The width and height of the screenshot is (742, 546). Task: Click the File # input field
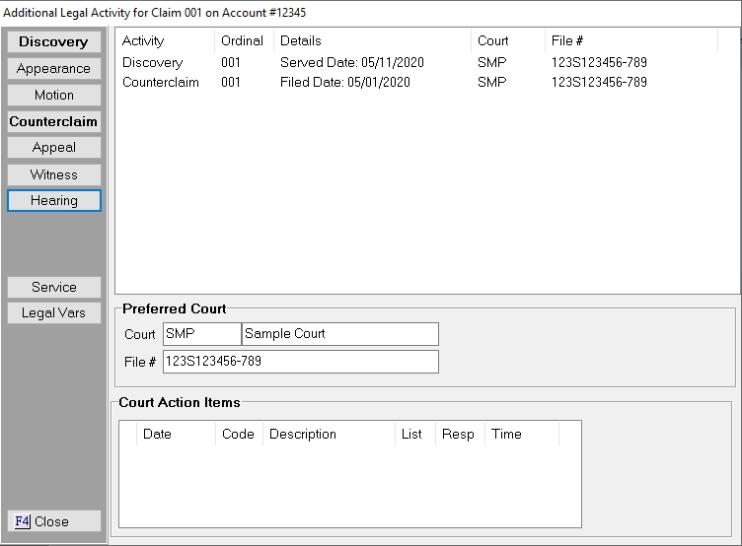pos(300,361)
